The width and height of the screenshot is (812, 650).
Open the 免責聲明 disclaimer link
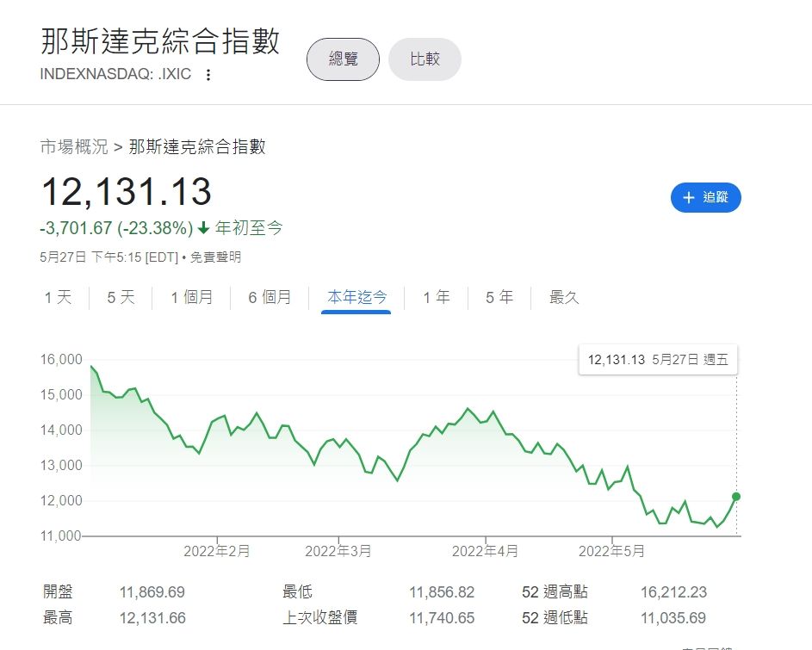pos(215,257)
